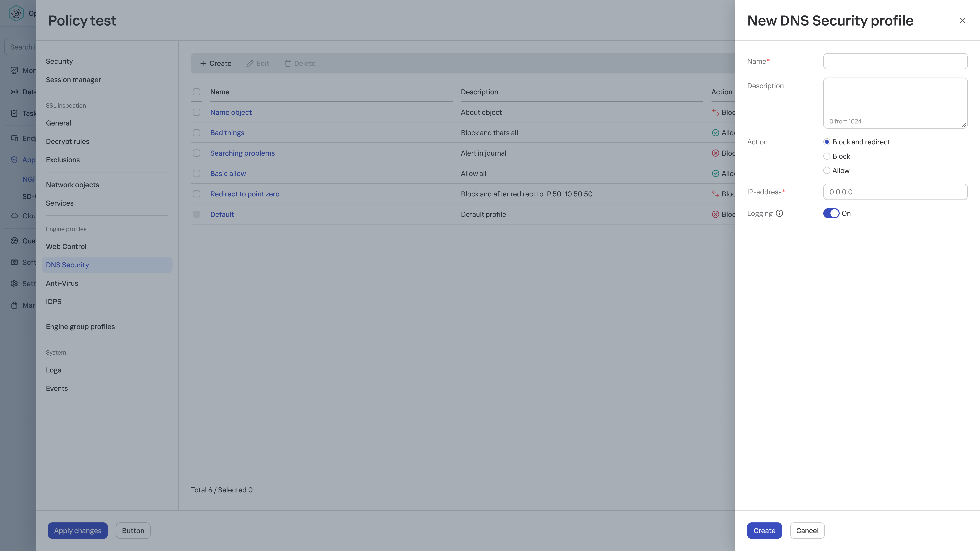Select the Block radio option

pos(826,156)
